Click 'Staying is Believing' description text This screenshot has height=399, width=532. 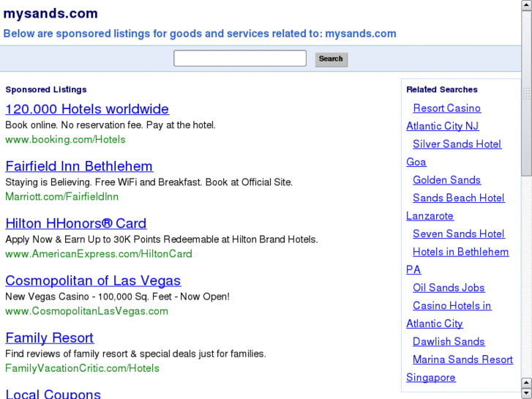149,182
